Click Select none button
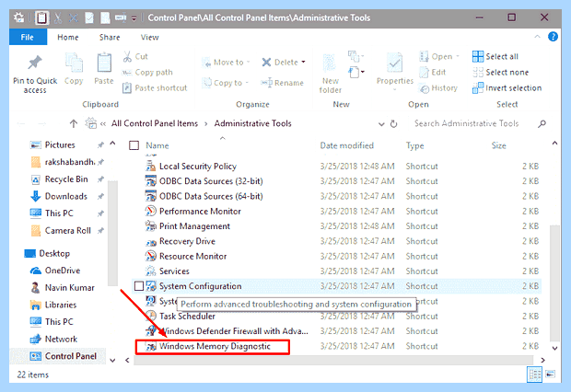The width and height of the screenshot is (571, 392). (500, 73)
